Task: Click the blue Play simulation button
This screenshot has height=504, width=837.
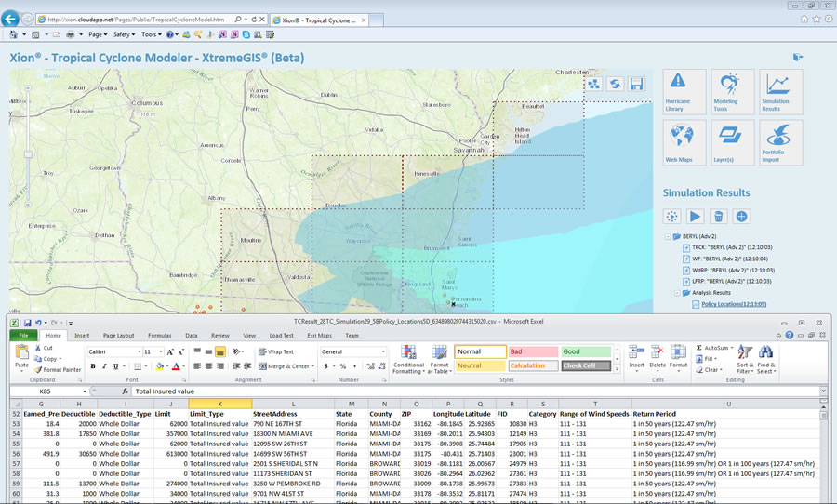Action: [695, 217]
